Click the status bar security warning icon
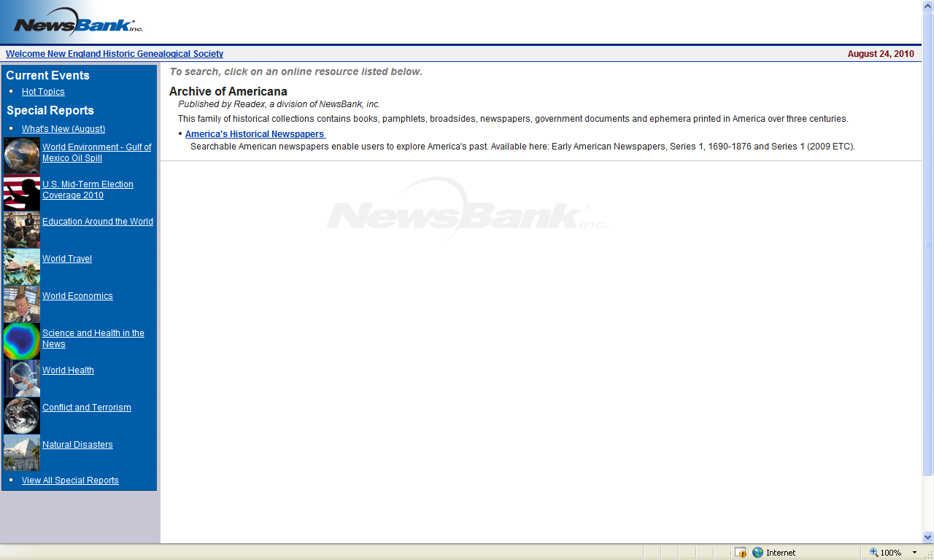 click(x=741, y=553)
